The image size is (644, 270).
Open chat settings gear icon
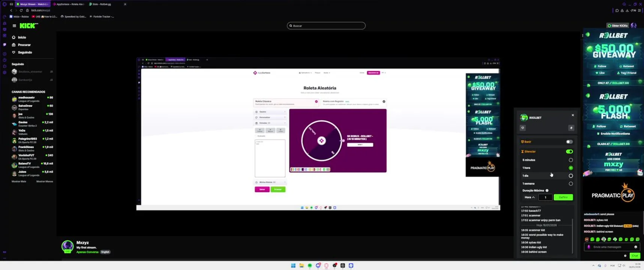tap(625, 256)
